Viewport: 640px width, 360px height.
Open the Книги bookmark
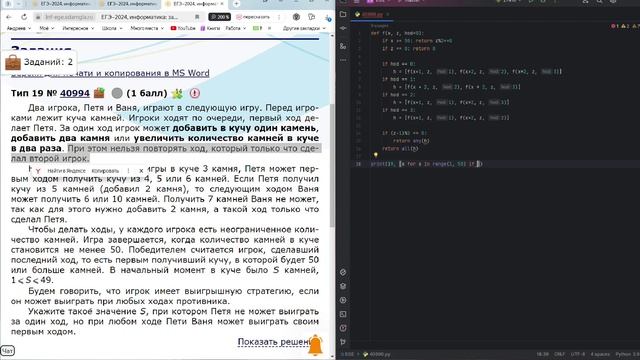click(x=210, y=28)
